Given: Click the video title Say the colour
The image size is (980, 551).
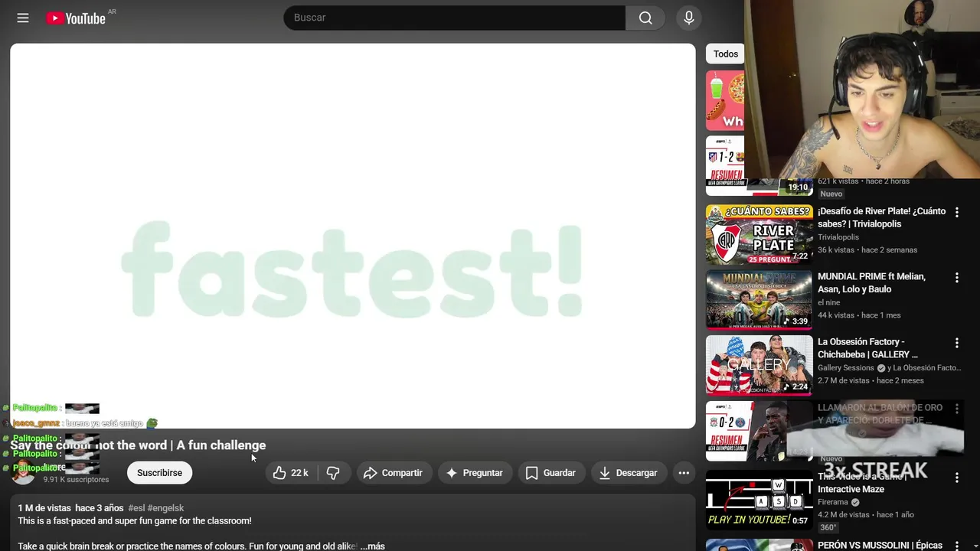Looking at the screenshot, I should pos(138,445).
